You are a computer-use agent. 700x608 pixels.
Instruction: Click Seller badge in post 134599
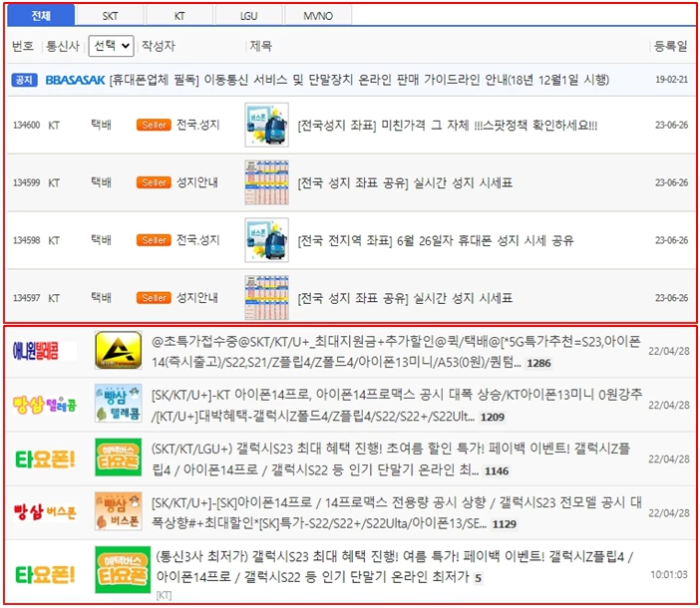click(154, 182)
